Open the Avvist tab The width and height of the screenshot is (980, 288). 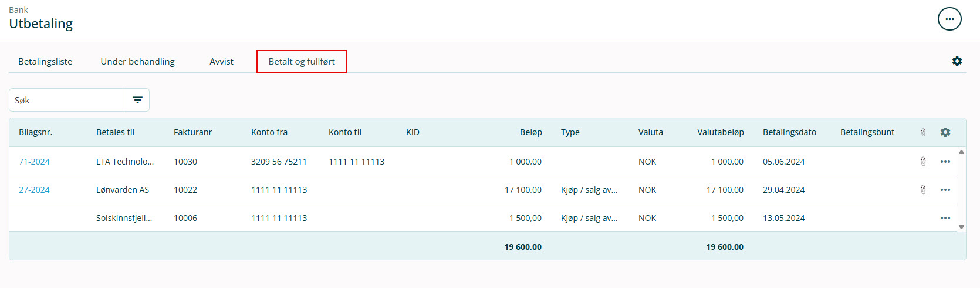pyautogui.click(x=221, y=62)
